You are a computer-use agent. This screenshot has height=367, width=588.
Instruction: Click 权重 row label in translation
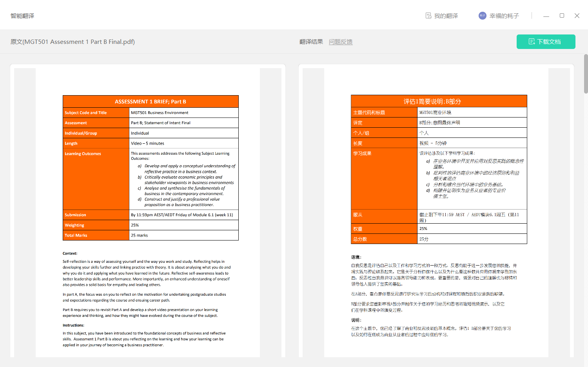point(384,229)
